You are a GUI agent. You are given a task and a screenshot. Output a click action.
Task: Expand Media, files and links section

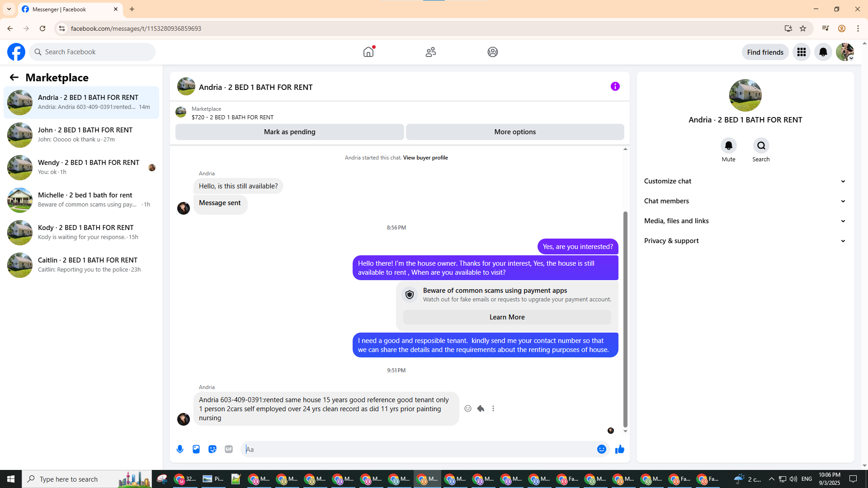745,221
